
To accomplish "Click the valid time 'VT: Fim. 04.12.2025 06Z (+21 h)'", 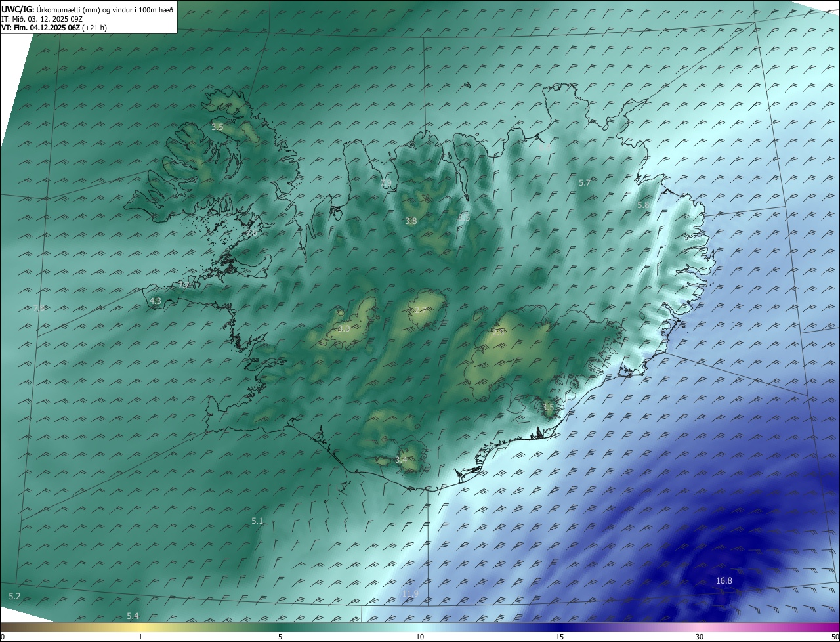I will pos(54,28).
